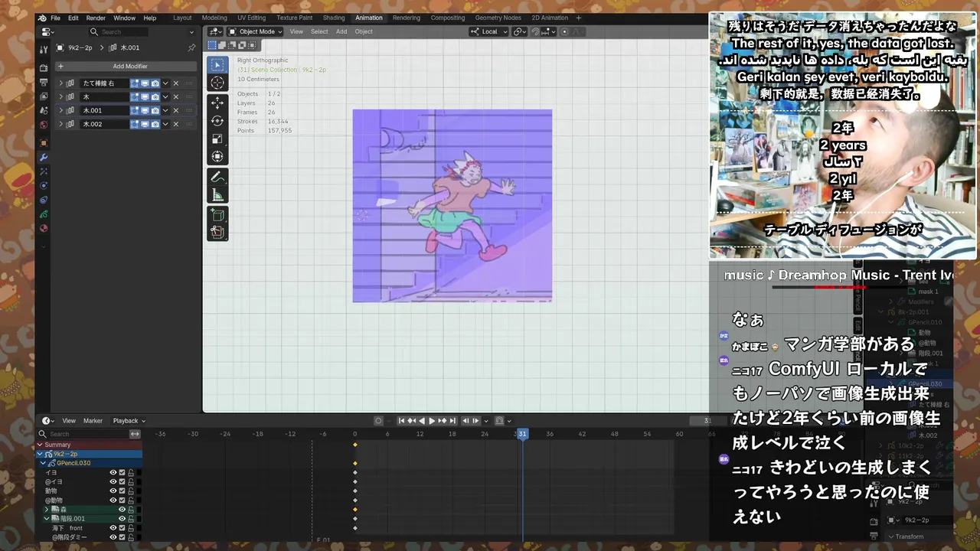The width and height of the screenshot is (980, 551).
Task: Switch to the Geometry Nodes workspace tab
Action: (498, 18)
